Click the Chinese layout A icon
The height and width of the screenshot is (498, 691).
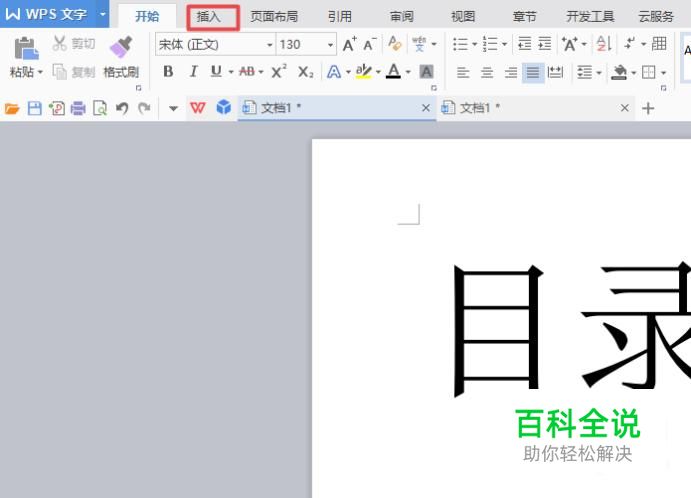569,44
